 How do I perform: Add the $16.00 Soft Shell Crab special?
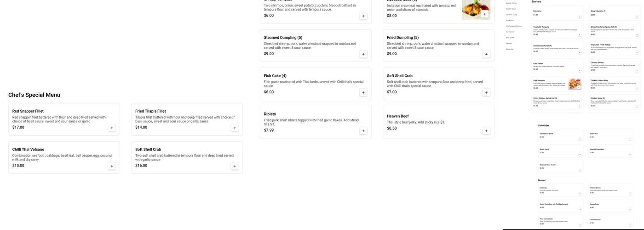[235, 166]
